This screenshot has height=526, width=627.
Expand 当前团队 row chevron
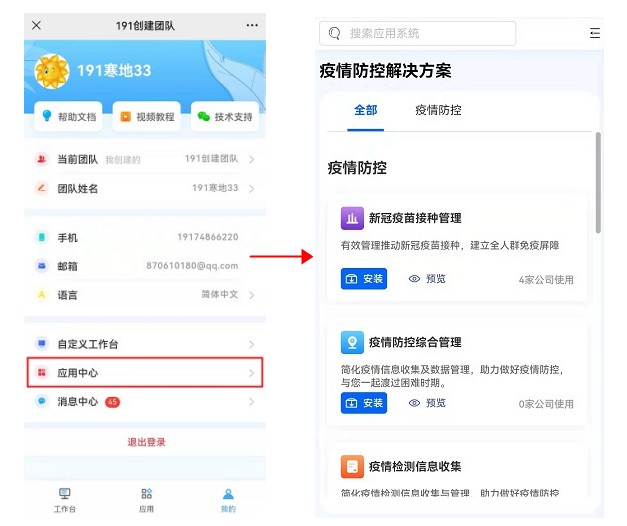(251, 160)
